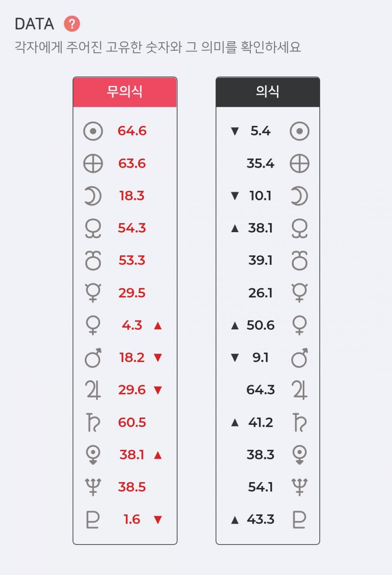This screenshot has width=392, height=575.
Task: Click the black up triangle next to 50.6
Action: (x=235, y=325)
